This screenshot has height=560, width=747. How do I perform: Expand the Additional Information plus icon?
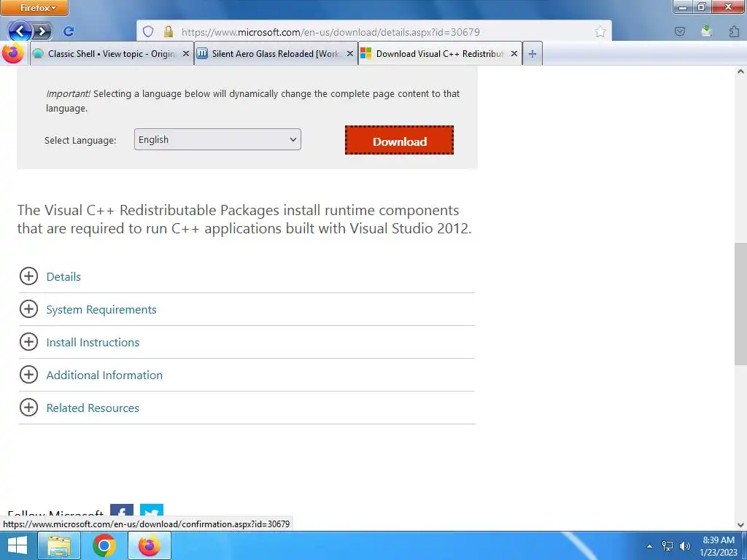pos(28,375)
